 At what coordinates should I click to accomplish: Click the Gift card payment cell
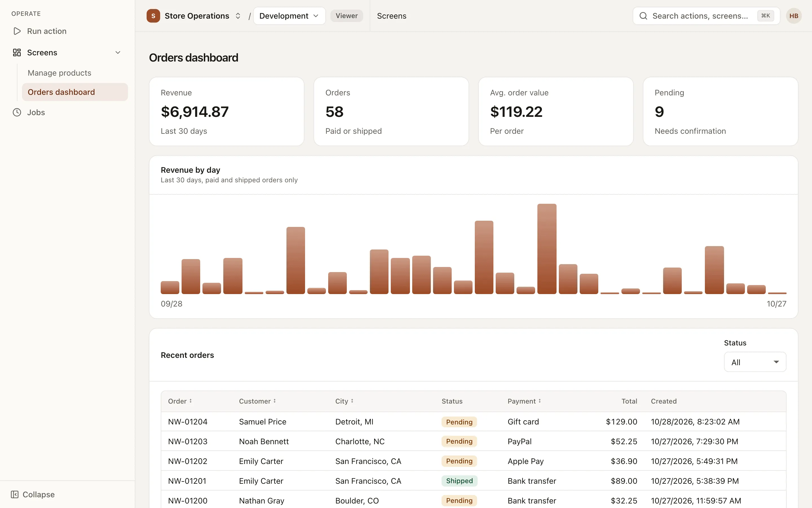(523, 422)
